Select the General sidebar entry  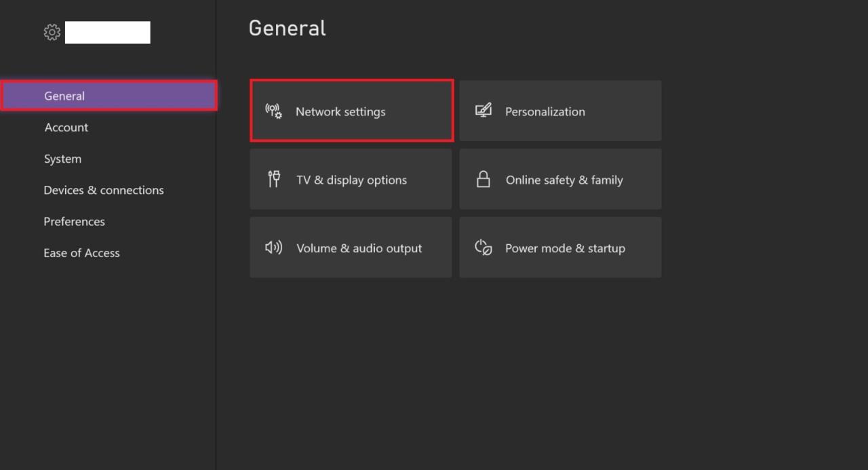pos(64,96)
